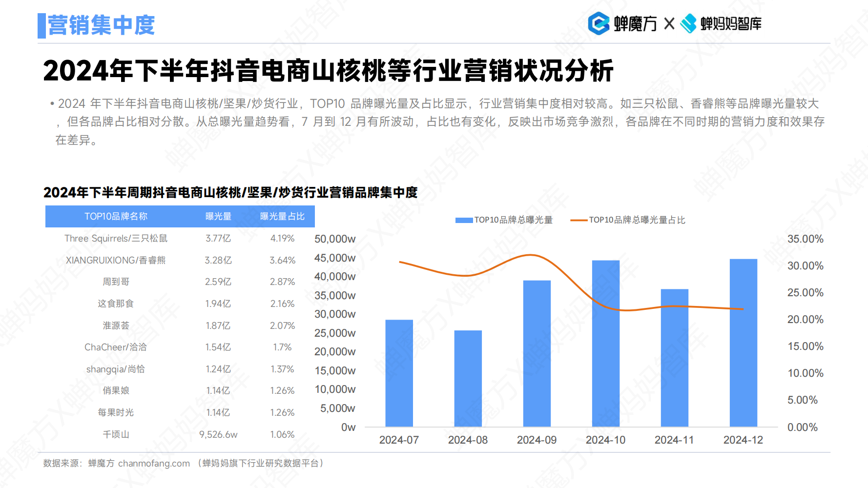Select the XIANGRUIXIONG/香睿熊 brand cell
This screenshot has height=488, width=868.
[116, 260]
